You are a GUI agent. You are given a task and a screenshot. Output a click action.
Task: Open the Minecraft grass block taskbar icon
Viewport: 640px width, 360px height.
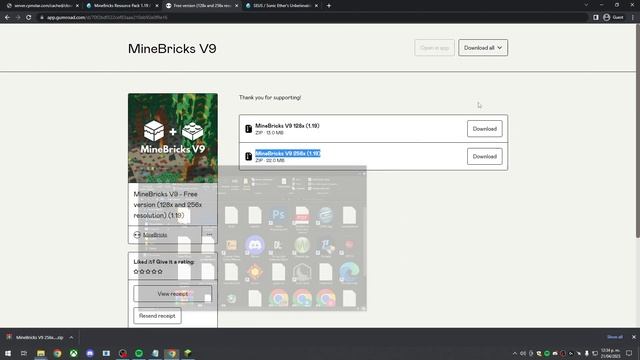tap(188, 353)
